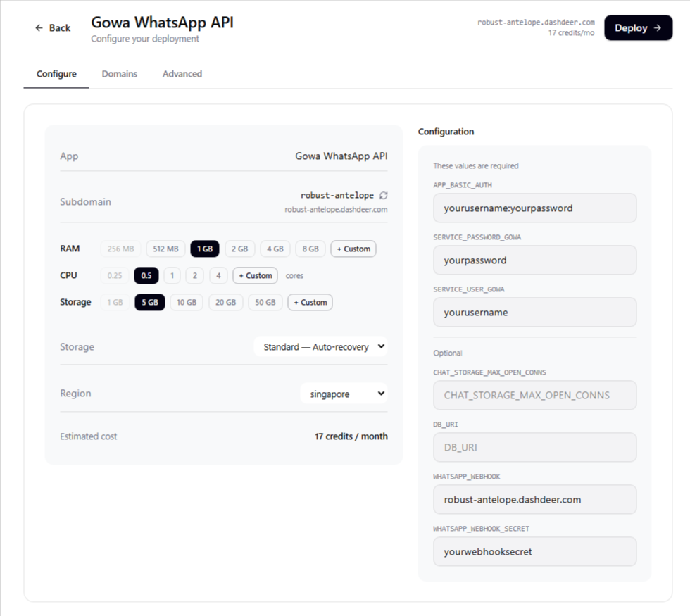
Task: Click the robust-antelope subdomain name
Action: [337, 195]
